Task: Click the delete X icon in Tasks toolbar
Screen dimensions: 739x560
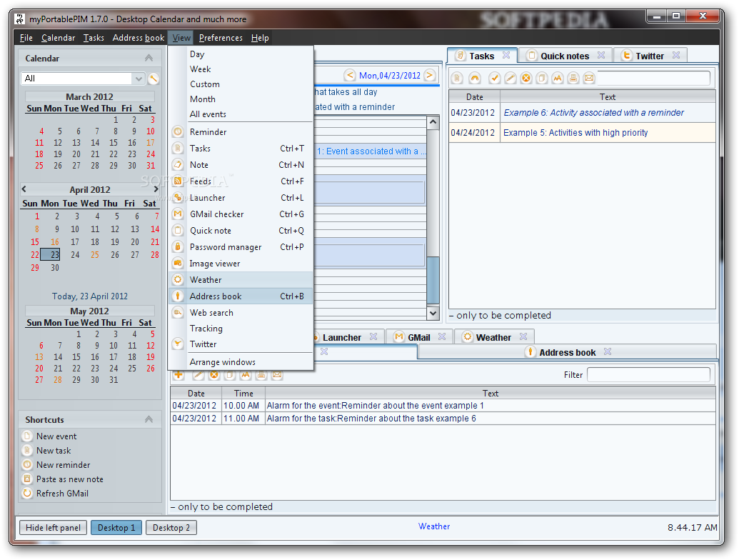Action: pos(526,79)
